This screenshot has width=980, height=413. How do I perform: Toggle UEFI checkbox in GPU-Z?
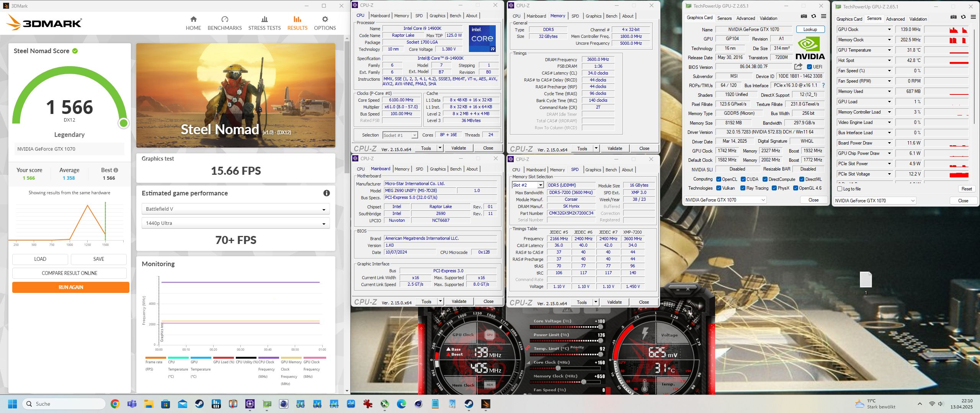click(809, 67)
